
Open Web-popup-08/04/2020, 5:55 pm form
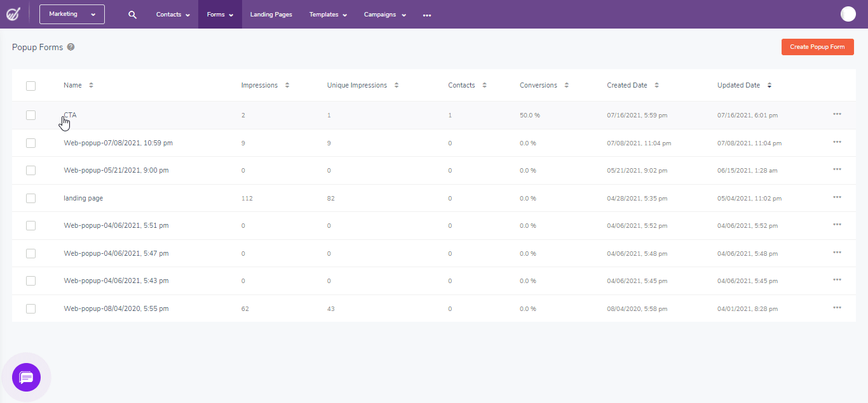[x=116, y=308]
